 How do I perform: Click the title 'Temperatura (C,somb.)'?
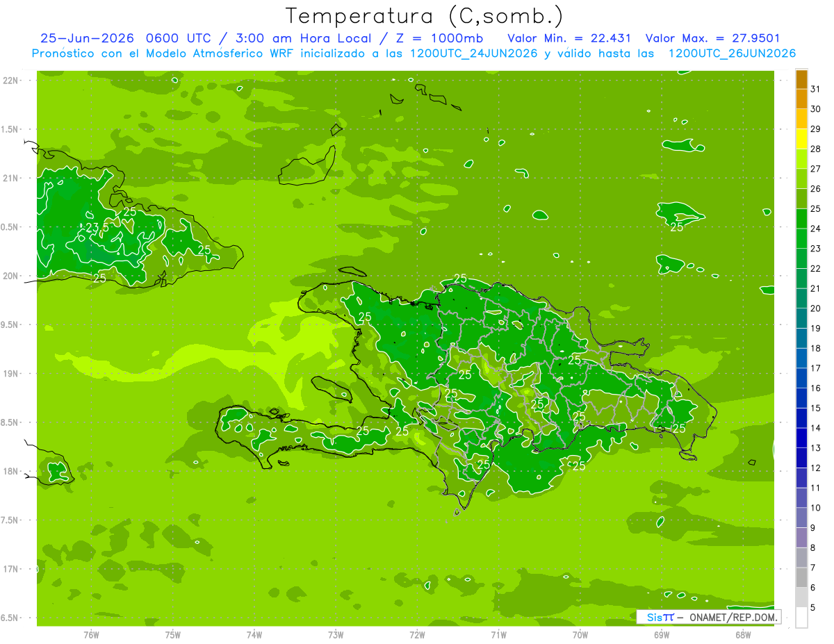click(x=424, y=16)
